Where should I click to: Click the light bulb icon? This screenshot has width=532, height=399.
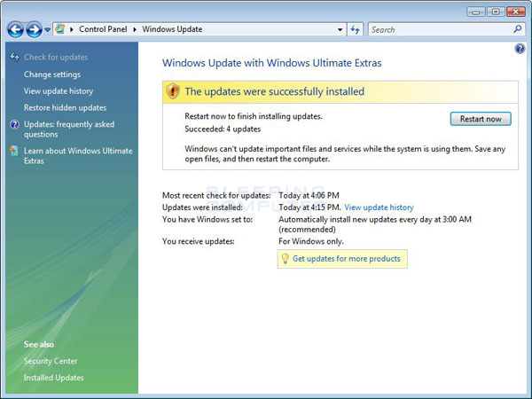pyautogui.click(x=285, y=259)
